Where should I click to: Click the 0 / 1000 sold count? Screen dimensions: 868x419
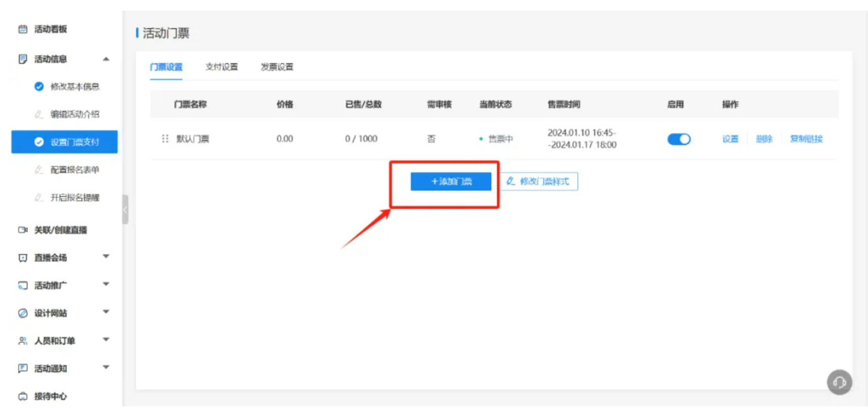click(361, 139)
